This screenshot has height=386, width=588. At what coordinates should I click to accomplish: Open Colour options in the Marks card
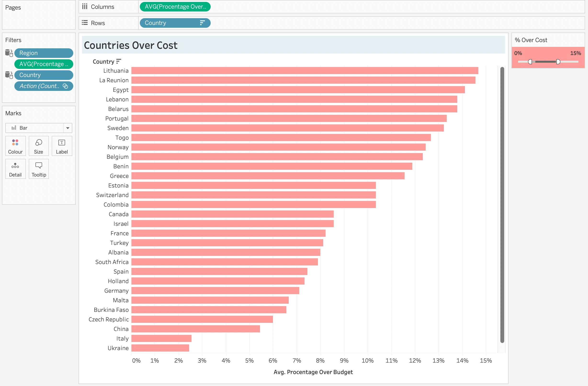click(15, 146)
